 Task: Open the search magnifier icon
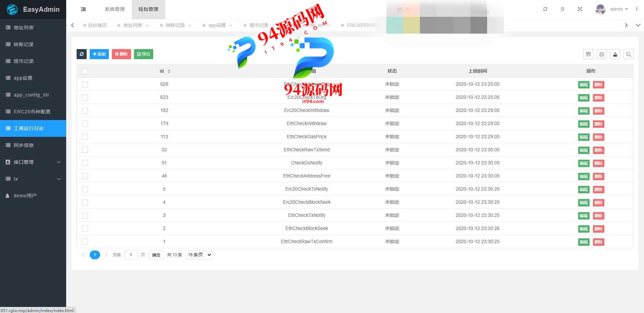[x=629, y=54]
